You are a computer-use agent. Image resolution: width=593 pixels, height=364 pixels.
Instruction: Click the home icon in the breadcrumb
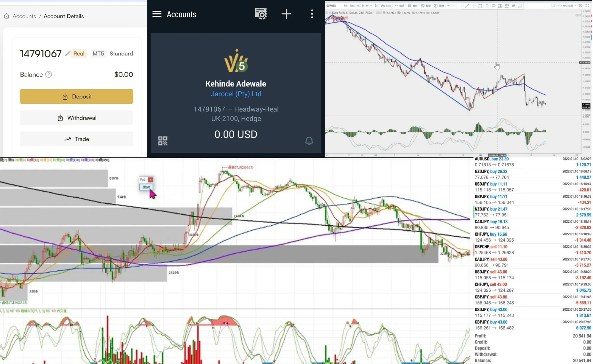7,16
